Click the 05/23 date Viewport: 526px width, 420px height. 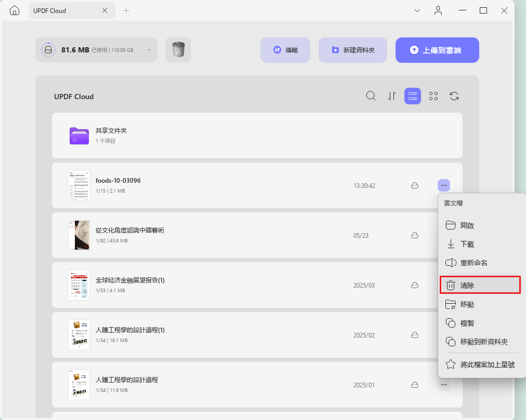361,236
